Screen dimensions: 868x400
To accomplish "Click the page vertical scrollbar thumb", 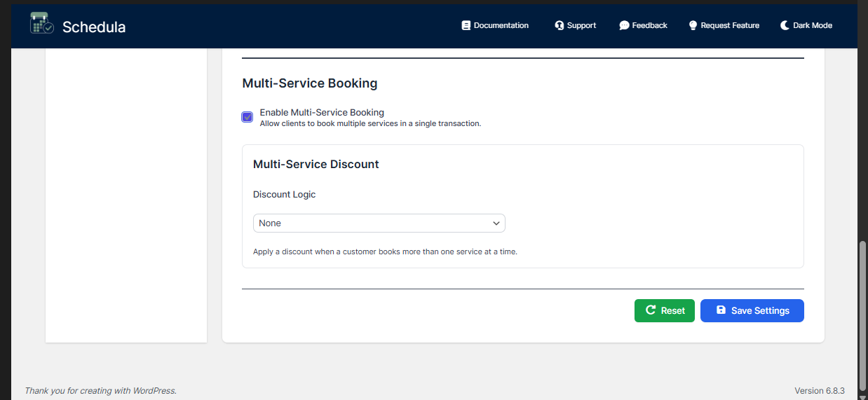I will click(x=862, y=315).
